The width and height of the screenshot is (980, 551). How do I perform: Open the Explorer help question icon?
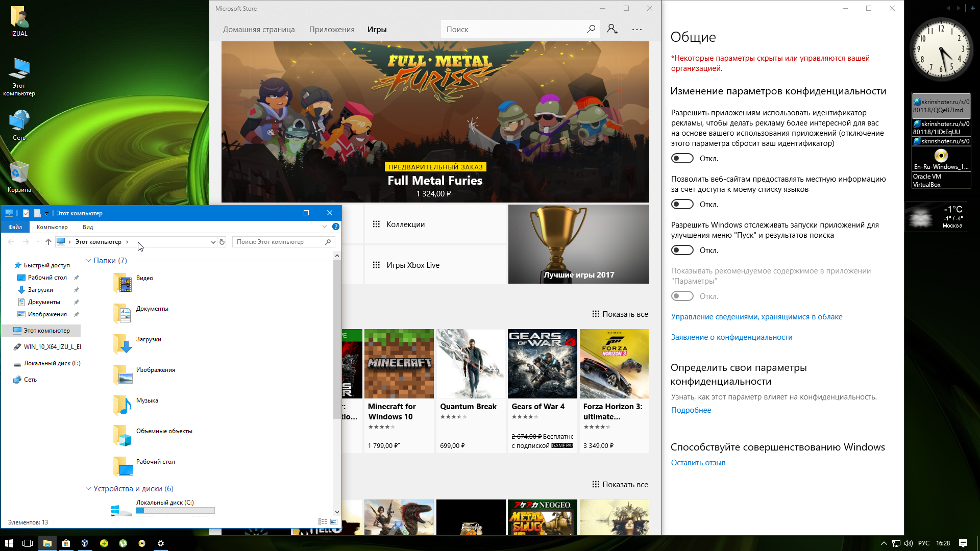336,227
